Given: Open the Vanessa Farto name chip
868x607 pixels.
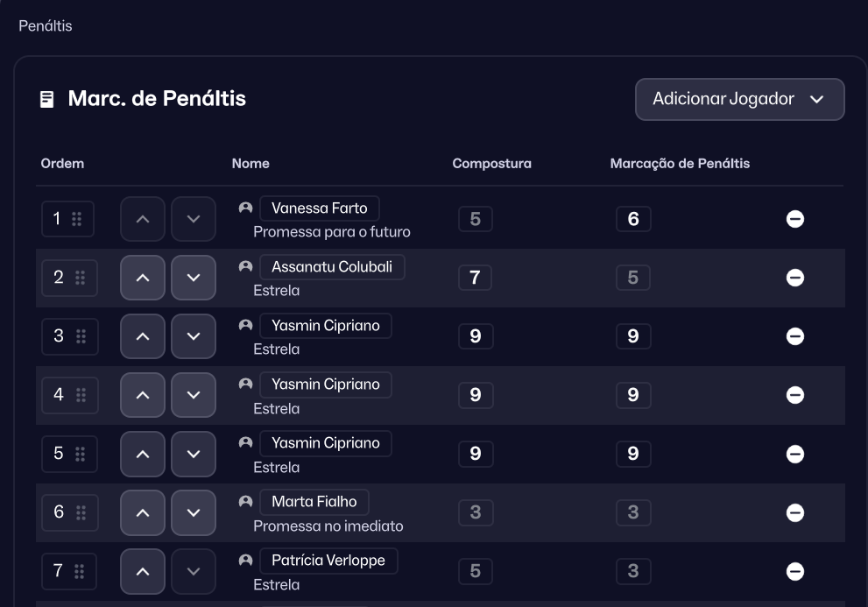Looking at the screenshot, I should 320,208.
